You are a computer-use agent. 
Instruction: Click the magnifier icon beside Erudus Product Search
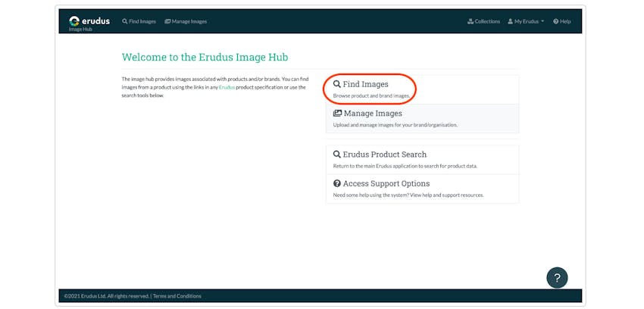pyautogui.click(x=337, y=154)
